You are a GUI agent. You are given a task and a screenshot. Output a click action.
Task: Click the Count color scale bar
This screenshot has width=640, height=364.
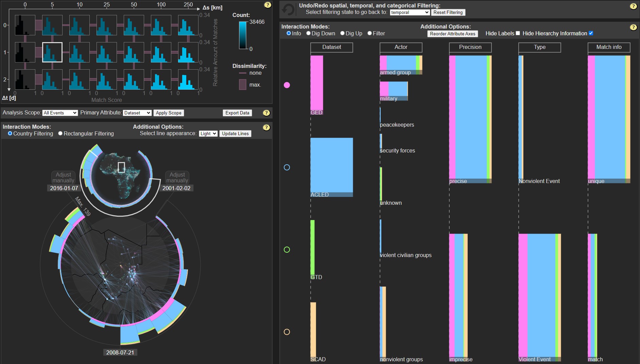[243, 35]
